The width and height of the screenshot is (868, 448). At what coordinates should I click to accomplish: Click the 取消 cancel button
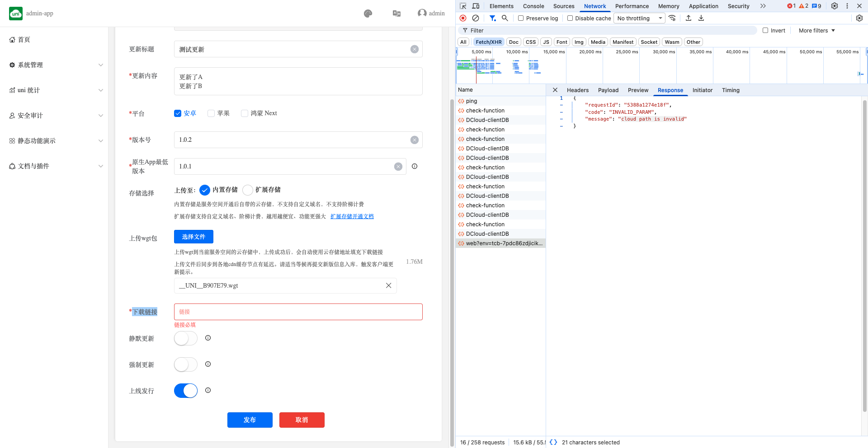pyautogui.click(x=302, y=420)
